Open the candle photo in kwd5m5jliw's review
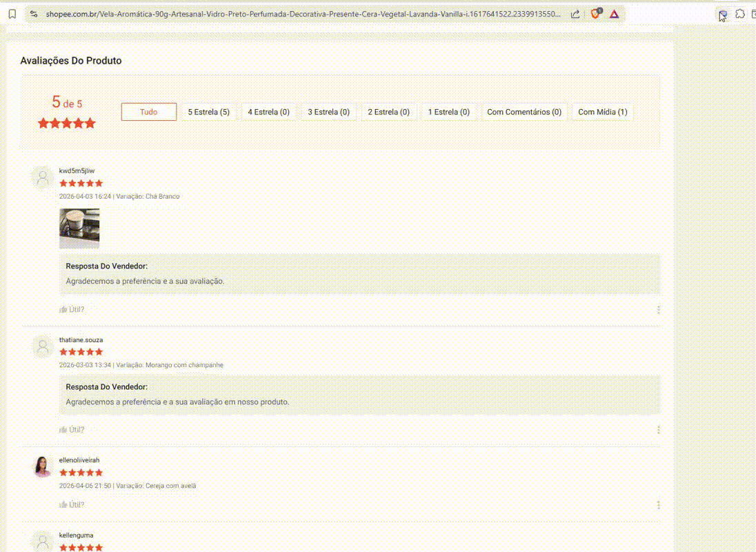Screen dimensions: 756x552 pyautogui.click(x=79, y=228)
